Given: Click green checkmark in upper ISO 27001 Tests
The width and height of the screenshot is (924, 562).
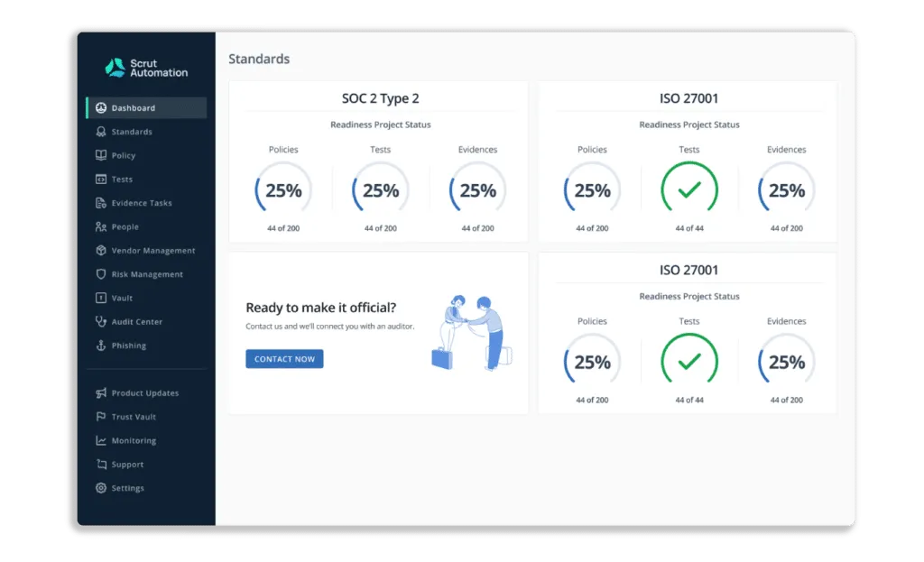Looking at the screenshot, I should click(688, 189).
